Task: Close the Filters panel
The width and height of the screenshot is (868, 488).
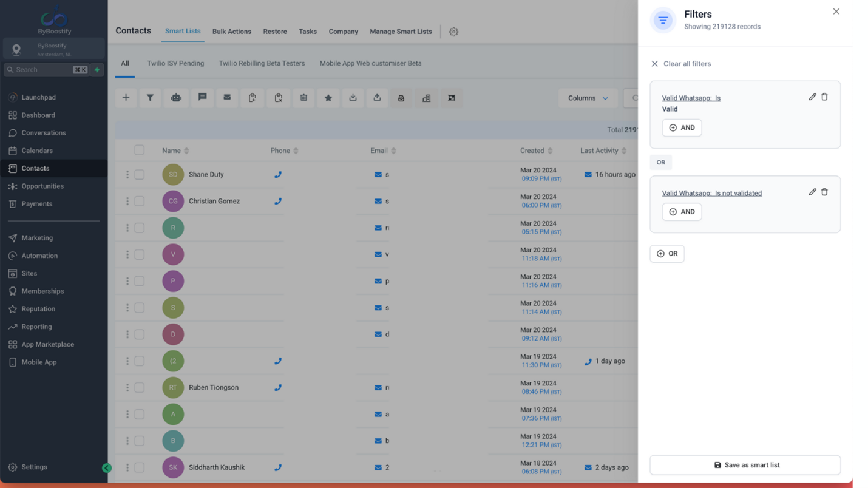Action: [x=836, y=12]
